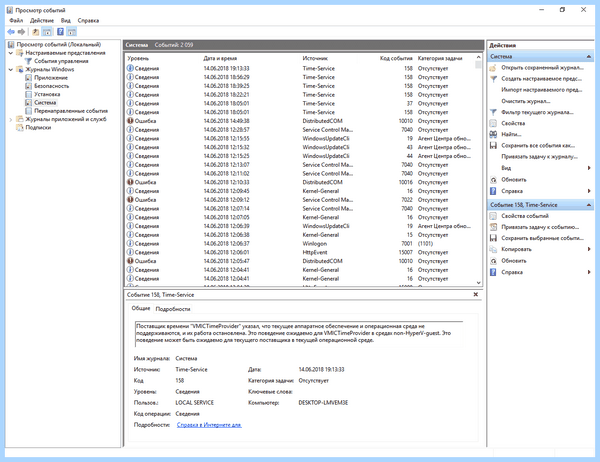Viewport: 600px width, 462px height.
Task: Open Справка в Интернете link
Action: (209, 425)
